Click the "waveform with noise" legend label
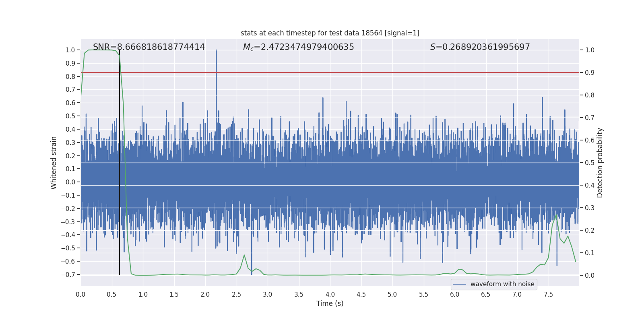 pos(502,284)
